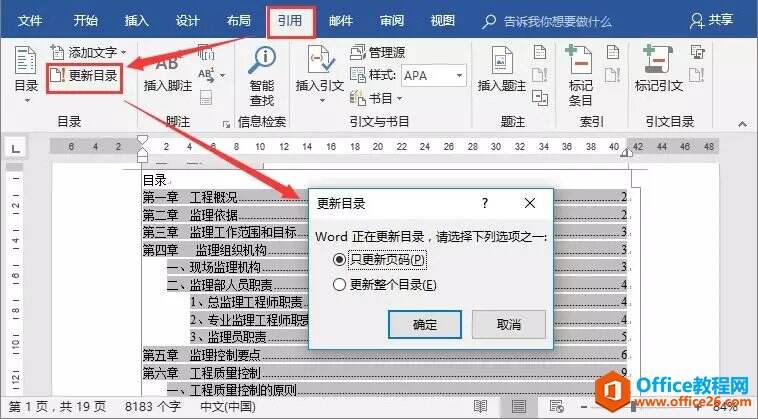Select the 更新整个目录 radio option
The width and height of the screenshot is (758, 419).
(339, 285)
